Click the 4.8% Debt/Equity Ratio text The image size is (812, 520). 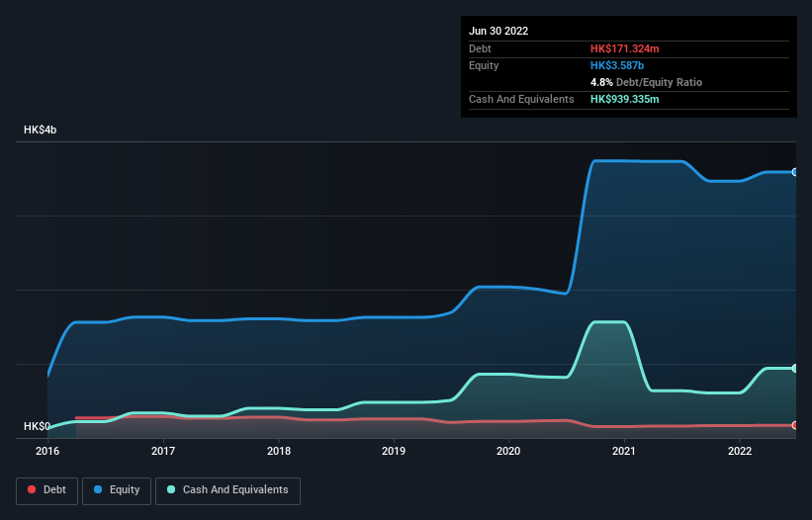coord(646,82)
